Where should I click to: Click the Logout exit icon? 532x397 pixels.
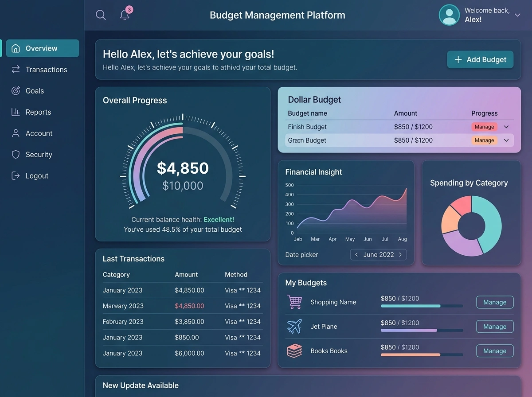(x=16, y=176)
